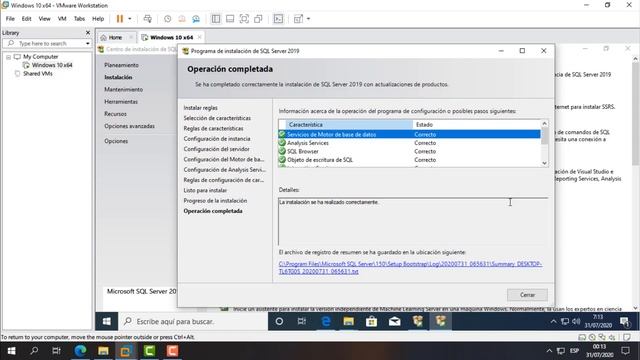Open Recursos in the Installation Center window
The height and width of the screenshot is (360, 640).
coord(115,114)
